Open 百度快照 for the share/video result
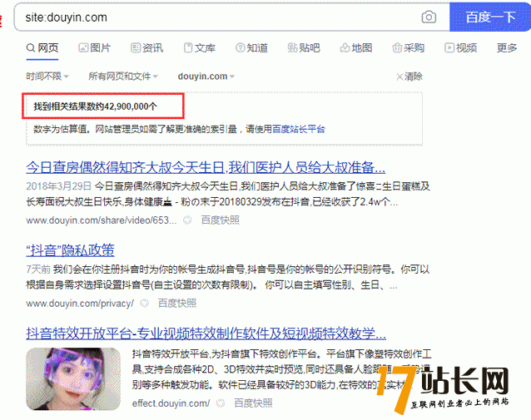 pos(220,220)
